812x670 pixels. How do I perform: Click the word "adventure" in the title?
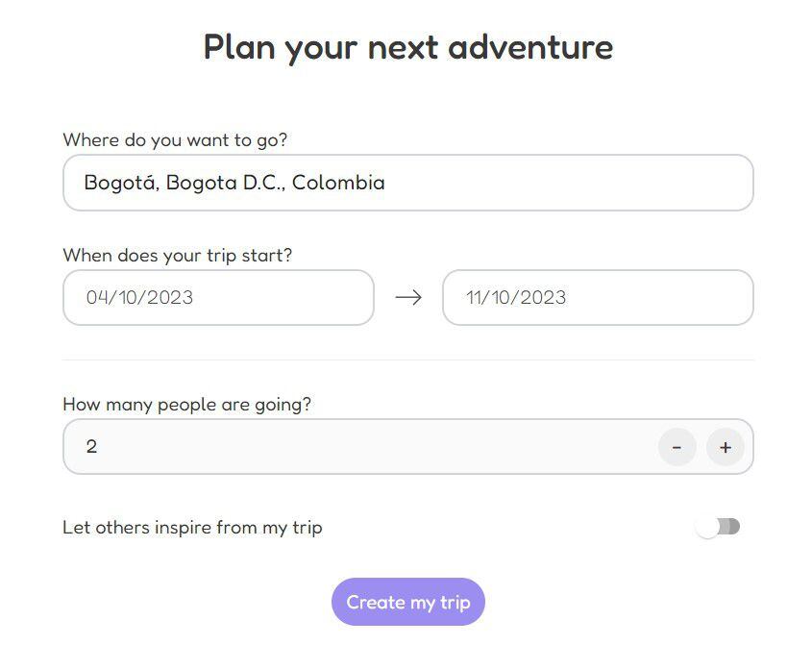click(530, 46)
